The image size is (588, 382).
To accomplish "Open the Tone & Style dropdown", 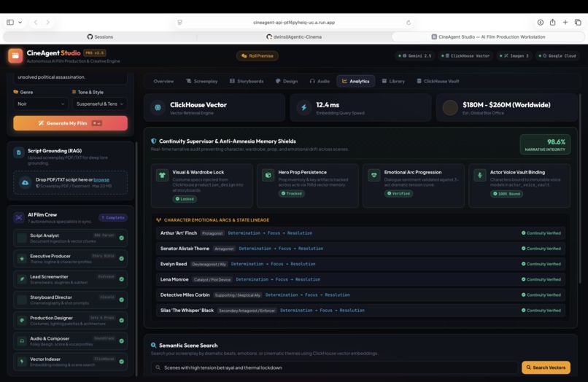I will (x=100, y=104).
